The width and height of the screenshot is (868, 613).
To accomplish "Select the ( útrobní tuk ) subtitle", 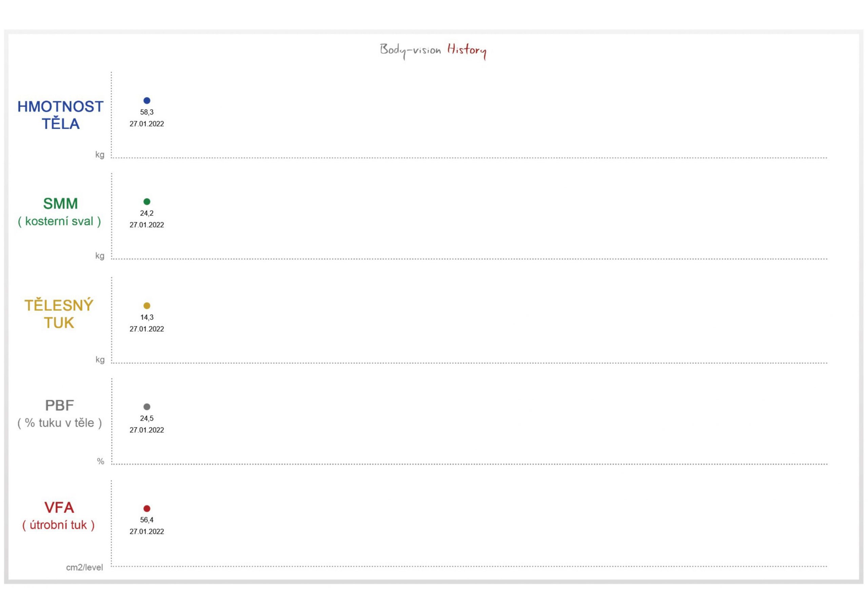I will (58, 525).
